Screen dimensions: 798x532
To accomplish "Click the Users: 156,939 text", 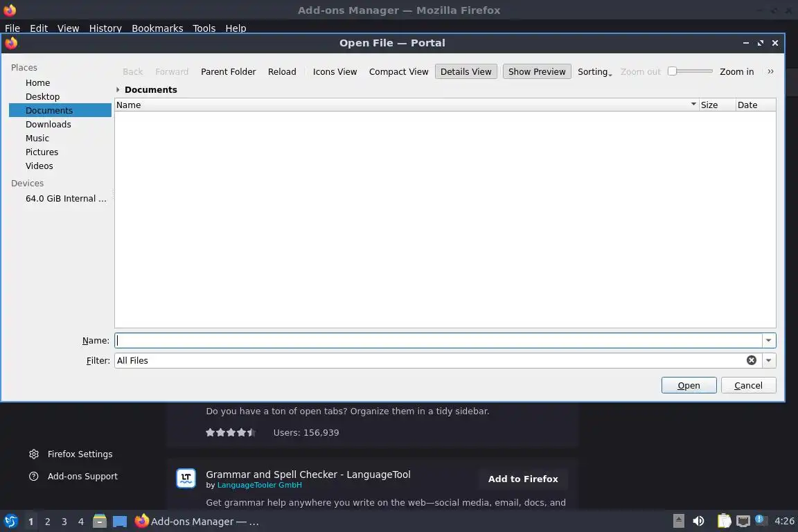I will click(306, 433).
